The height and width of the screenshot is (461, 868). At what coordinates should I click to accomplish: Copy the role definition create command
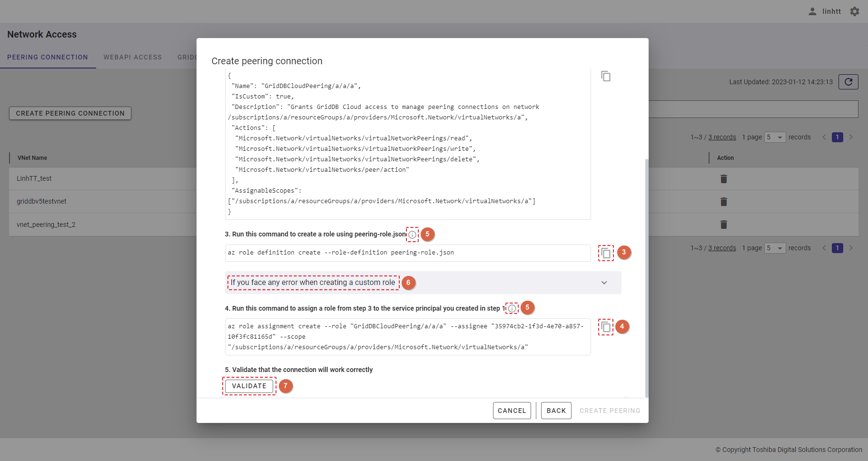[605, 253]
